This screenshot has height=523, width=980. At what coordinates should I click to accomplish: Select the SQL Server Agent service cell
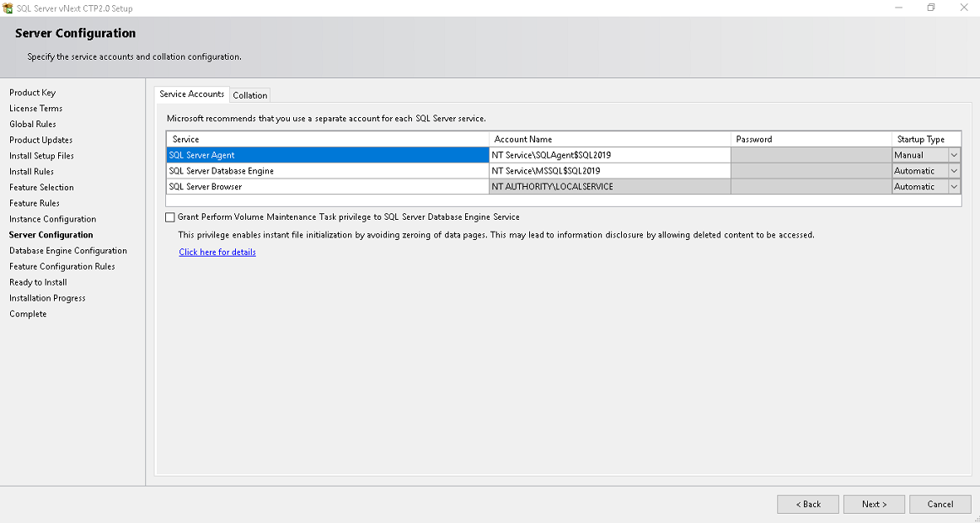pyautogui.click(x=327, y=155)
